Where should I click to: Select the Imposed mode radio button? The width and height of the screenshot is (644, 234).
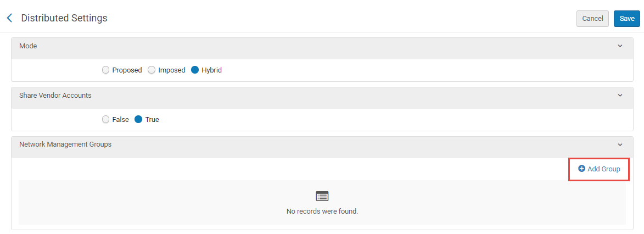pyautogui.click(x=152, y=70)
